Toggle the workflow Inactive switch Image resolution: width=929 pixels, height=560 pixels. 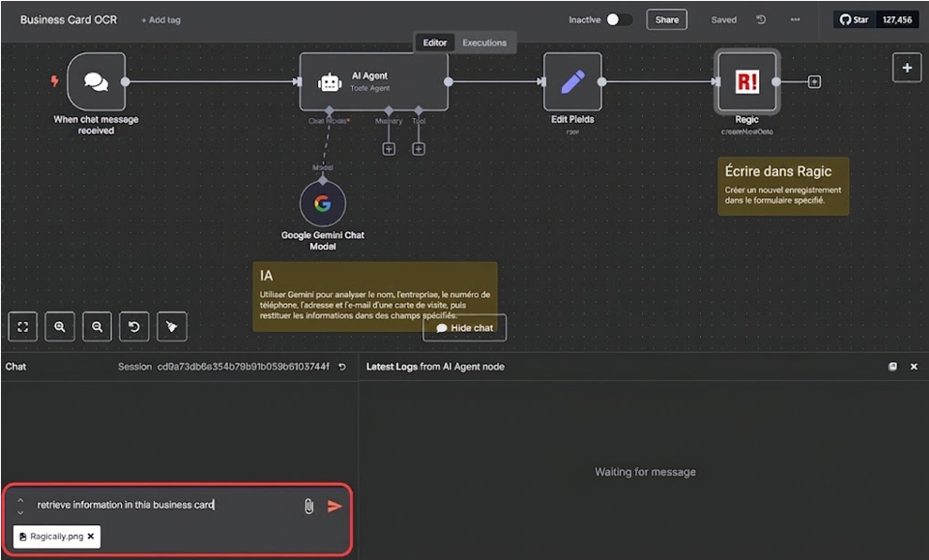618,20
